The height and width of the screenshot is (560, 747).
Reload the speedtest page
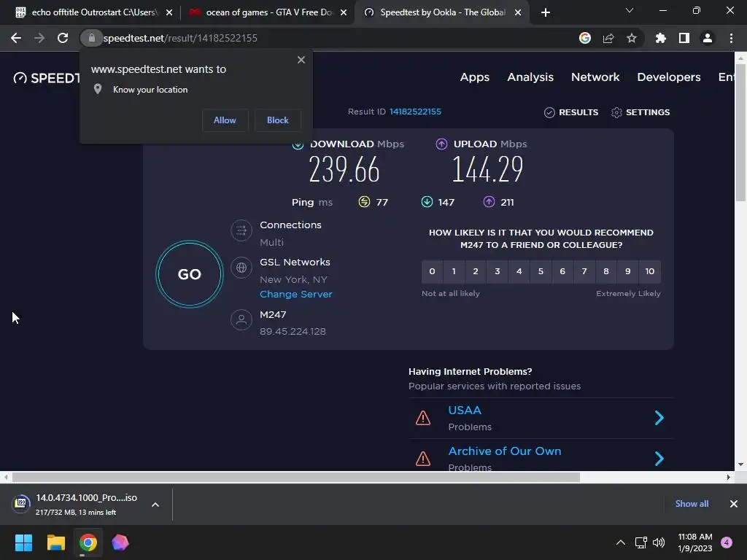(x=63, y=38)
